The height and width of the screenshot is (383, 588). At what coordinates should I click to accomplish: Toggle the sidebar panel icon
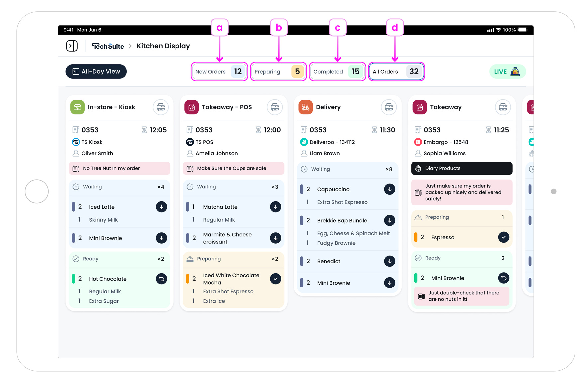click(72, 46)
